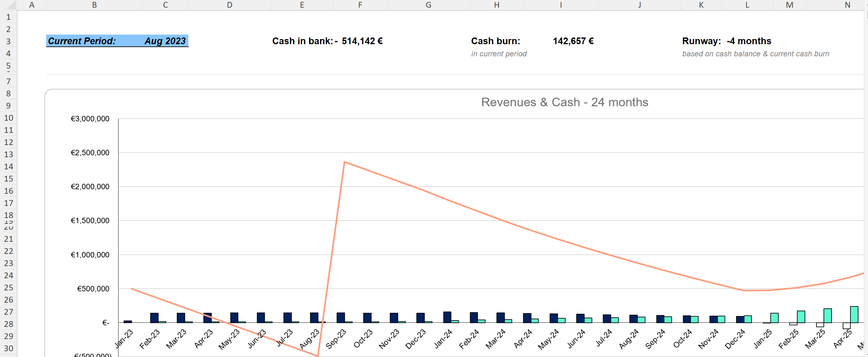Click the Dec-24 axis label
Viewport: 868px width, 357px height.
tap(735, 338)
